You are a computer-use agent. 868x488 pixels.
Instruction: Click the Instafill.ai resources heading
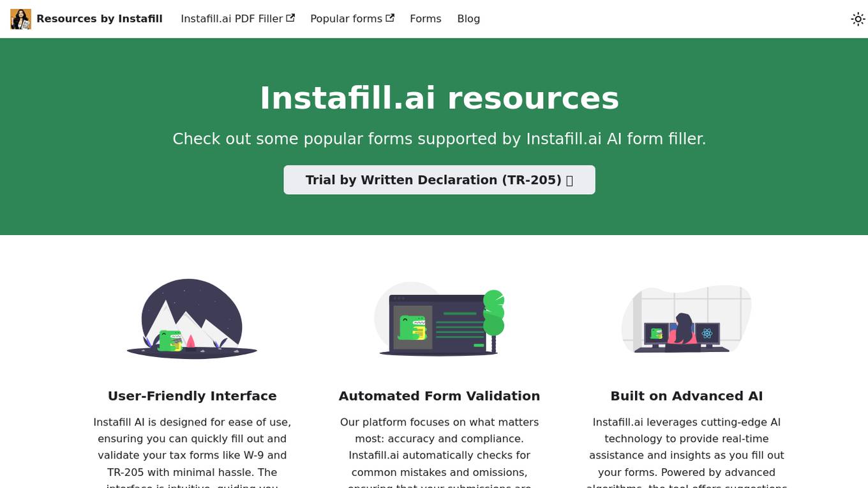(x=439, y=98)
